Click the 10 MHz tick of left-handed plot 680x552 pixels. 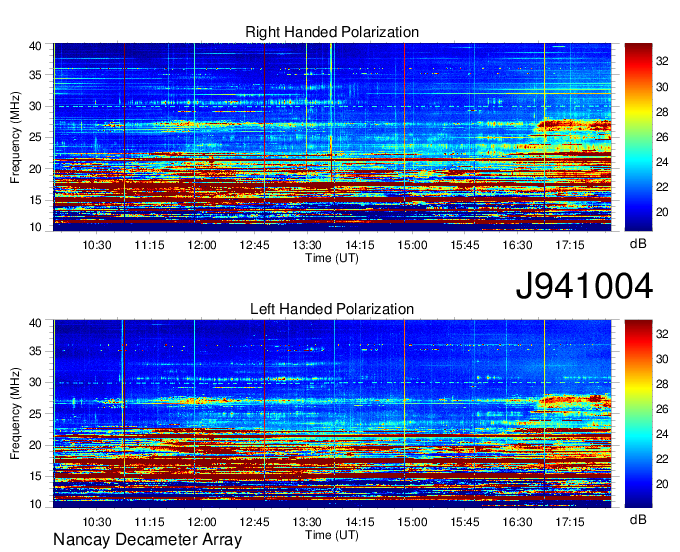click(35, 504)
